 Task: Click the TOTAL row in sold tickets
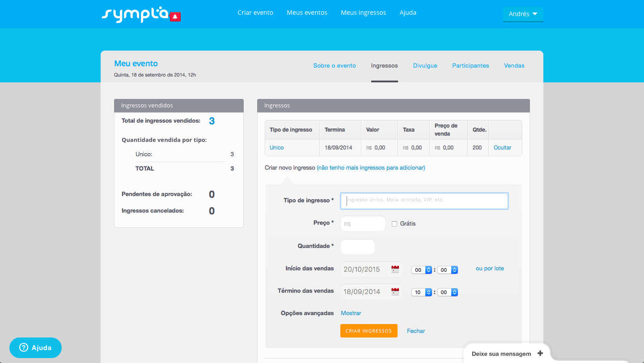point(184,169)
